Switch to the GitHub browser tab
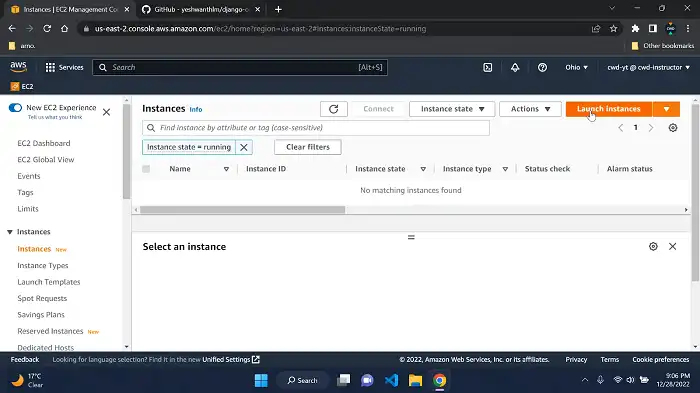The image size is (700, 393). [x=201, y=9]
